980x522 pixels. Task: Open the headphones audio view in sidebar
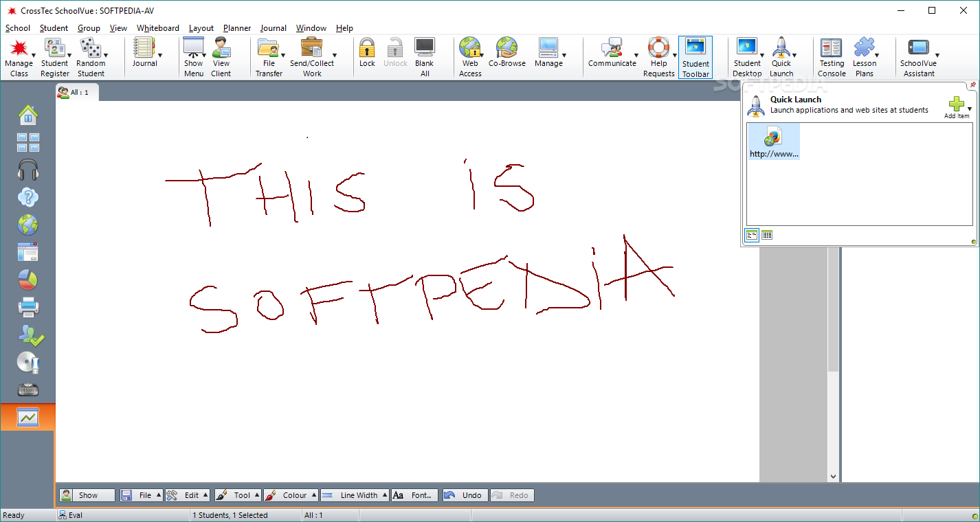[27, 170]
